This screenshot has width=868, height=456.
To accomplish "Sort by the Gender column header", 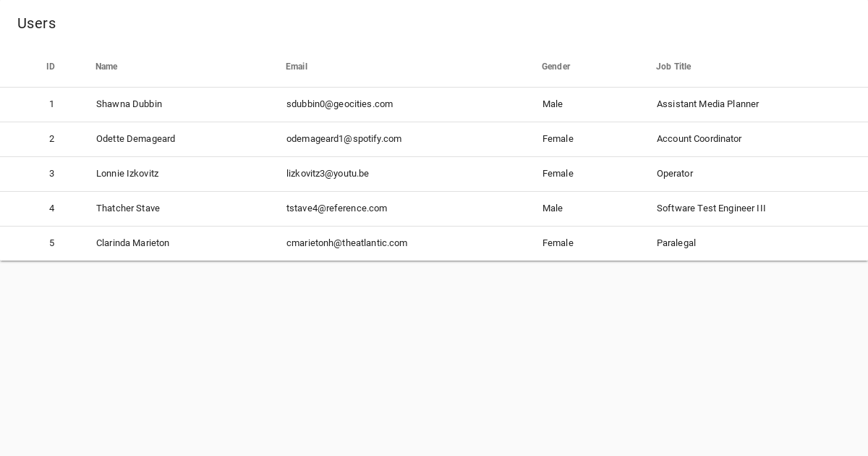I will pos(556,67).
